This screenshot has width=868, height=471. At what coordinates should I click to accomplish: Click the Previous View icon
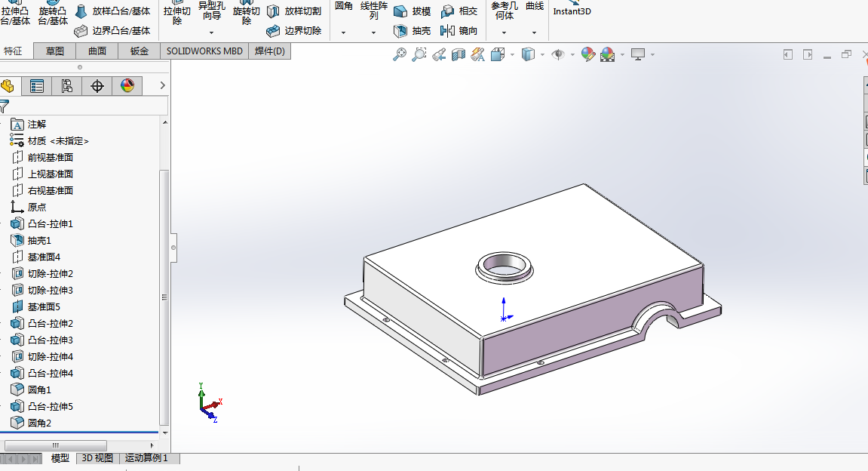(x=439, y=54)
